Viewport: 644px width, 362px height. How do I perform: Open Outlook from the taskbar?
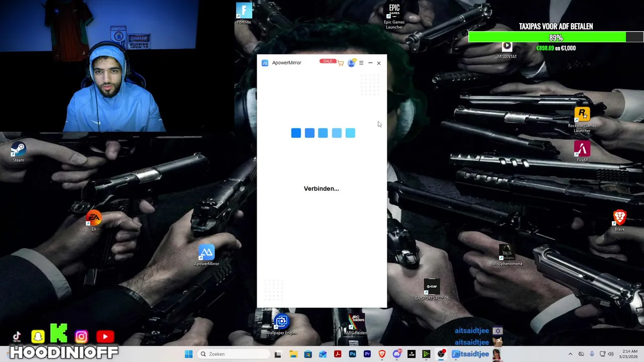pos(323,354)
